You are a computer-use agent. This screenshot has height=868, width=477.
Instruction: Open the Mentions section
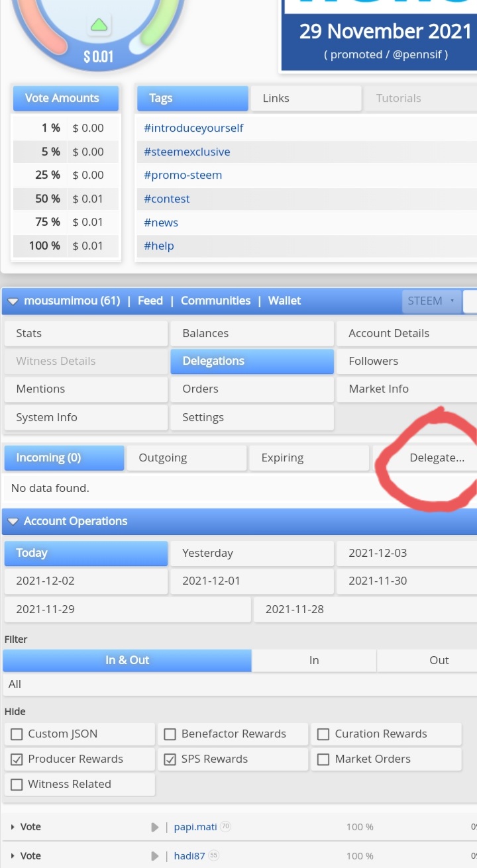85,389
